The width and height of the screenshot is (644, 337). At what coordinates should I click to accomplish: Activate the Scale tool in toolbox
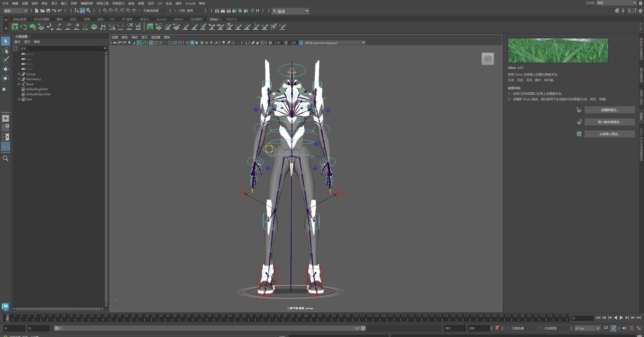(6, 88)
